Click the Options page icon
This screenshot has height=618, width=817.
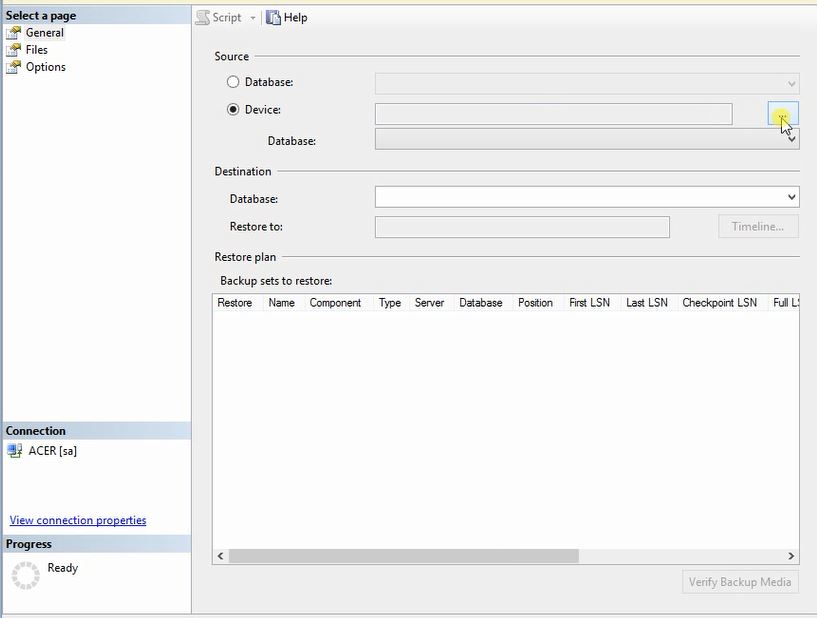[14, 67]
